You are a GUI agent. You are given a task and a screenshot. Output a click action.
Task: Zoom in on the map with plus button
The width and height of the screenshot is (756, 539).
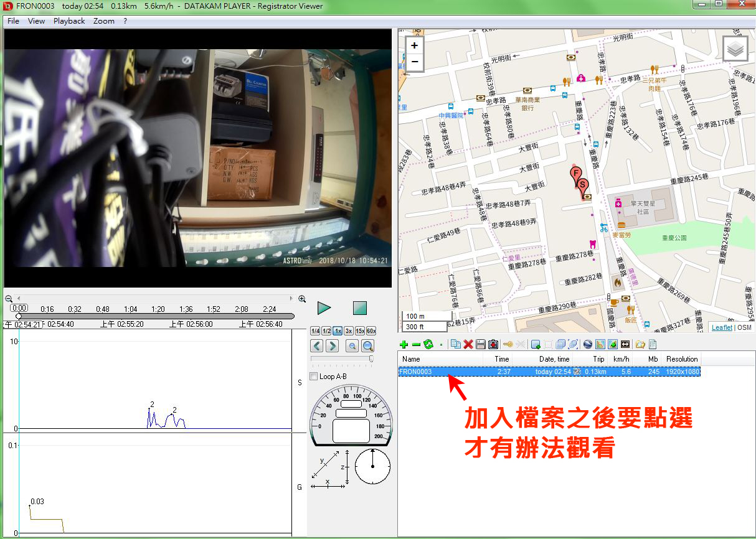tap(415, 45)
